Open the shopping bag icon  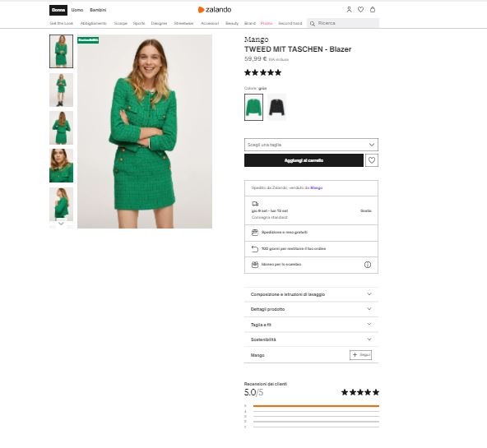373,10
